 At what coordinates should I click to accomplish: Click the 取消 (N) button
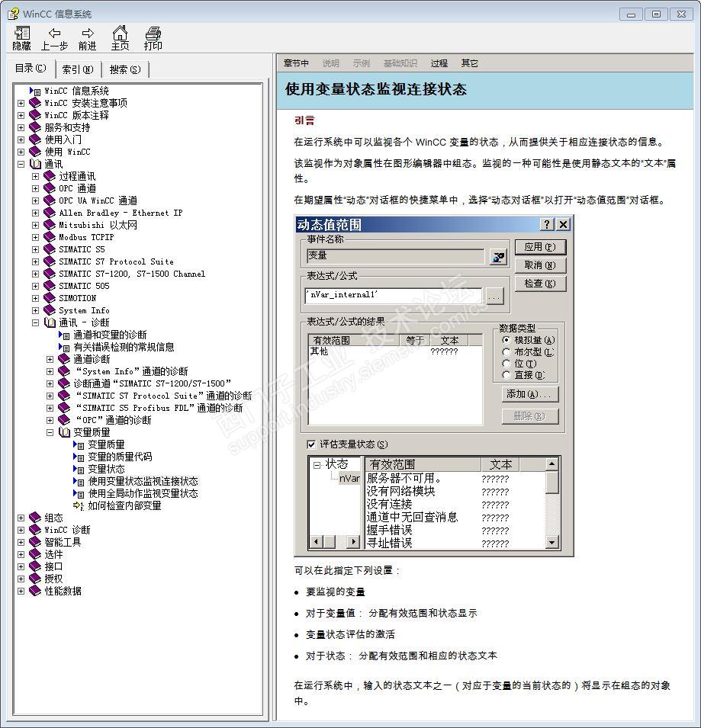(540, 265)
